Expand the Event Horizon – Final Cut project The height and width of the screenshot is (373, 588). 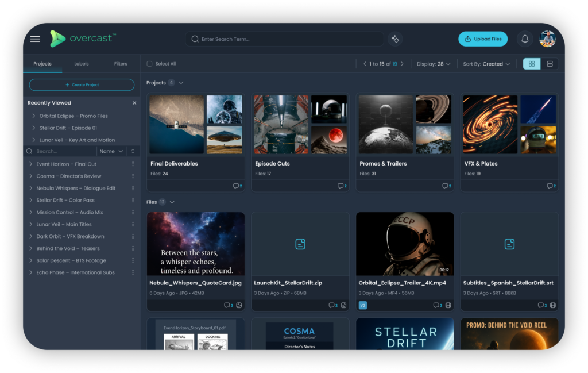click(31, 164)
